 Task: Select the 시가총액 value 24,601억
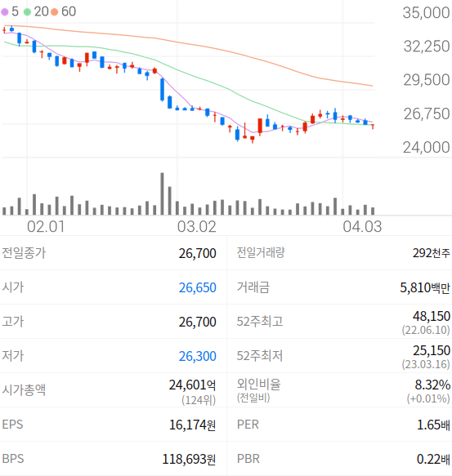(x=192, y=385)
